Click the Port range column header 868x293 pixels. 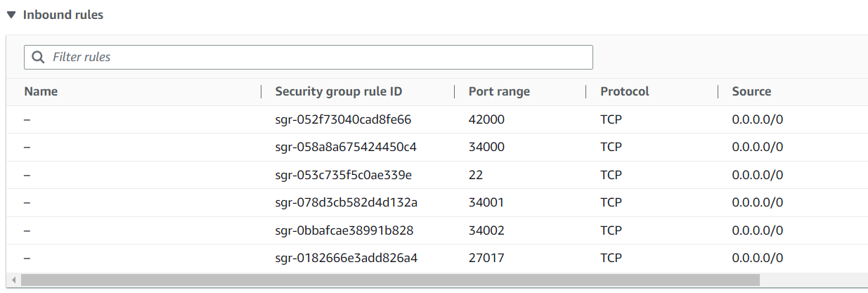pyautogui.click(x=499, y=91)
